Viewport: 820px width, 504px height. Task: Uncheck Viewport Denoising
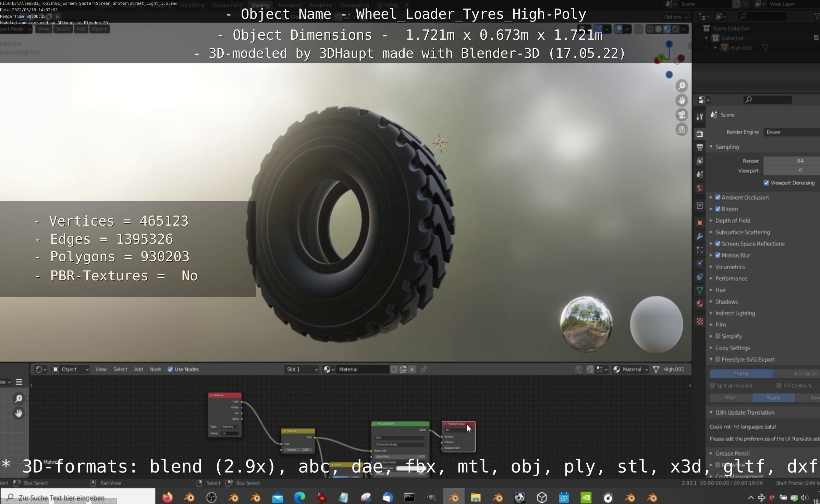coord(766,183)
